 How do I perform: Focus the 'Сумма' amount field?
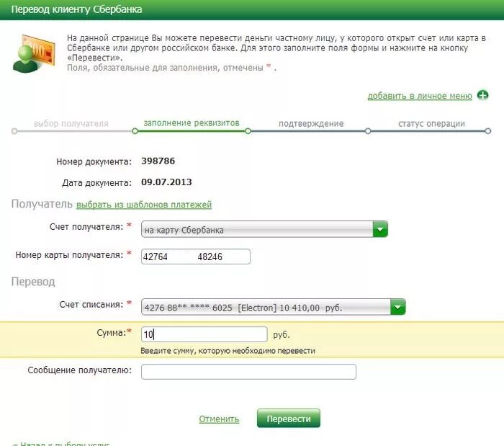(x=204, y=334)
